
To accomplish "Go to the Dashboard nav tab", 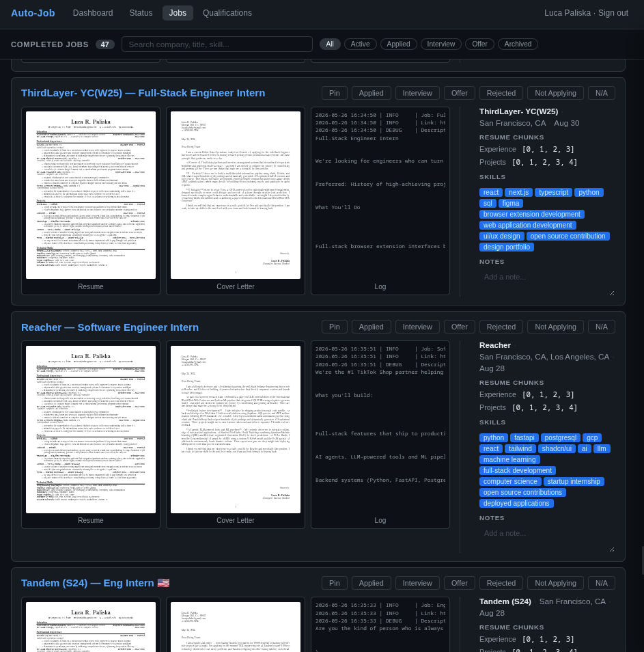I will (x=93, y=13).
